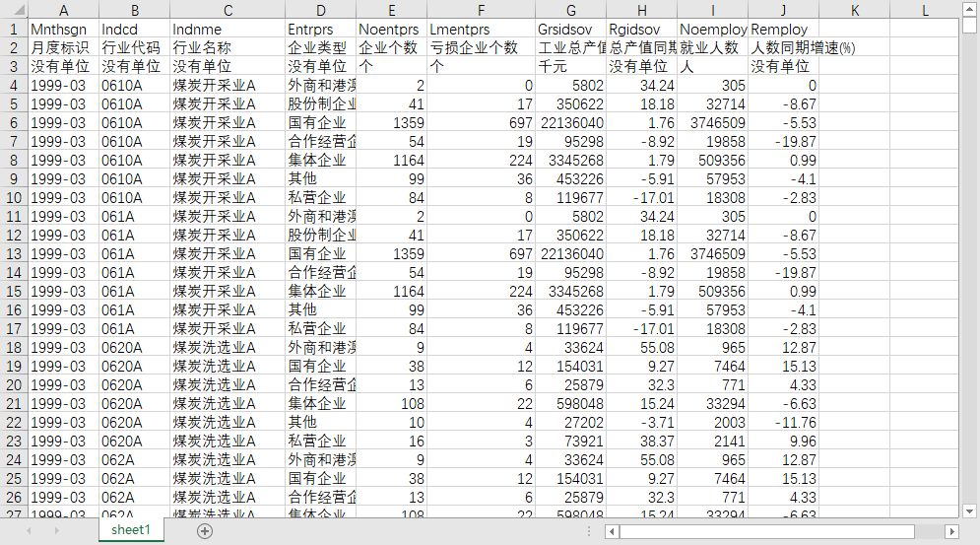This screenshot has height=545, width=980.
Task: Select row 6 header
Action: pyautogui.click(x=14, y=122)
